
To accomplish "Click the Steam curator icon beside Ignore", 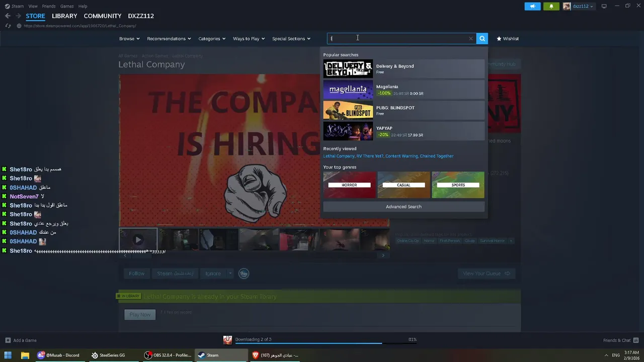I will 244,274.
